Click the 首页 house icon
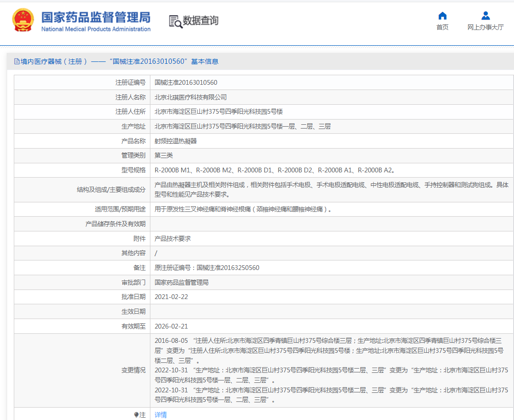The height and width of the screenshot is (420, 514). tap(442, 16)
